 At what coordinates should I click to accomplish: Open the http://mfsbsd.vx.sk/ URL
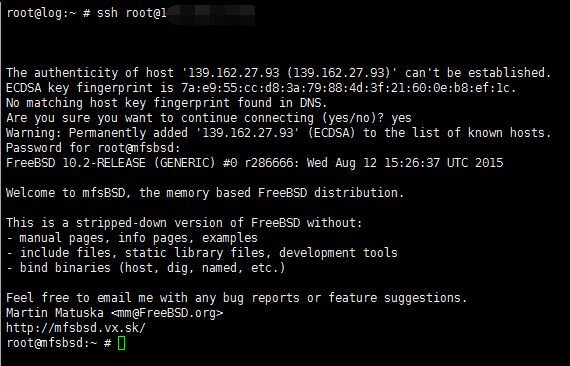(x=76, y=328)
